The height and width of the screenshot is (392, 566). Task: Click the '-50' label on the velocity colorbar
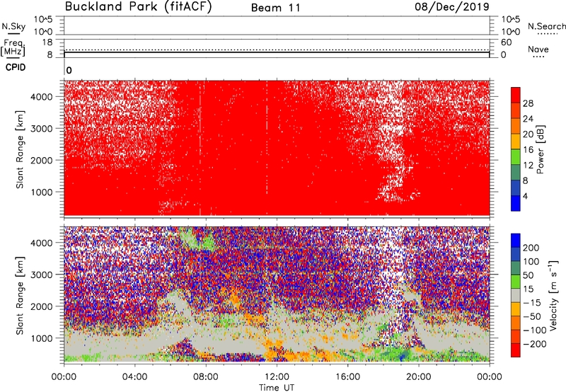click(532, 316)
